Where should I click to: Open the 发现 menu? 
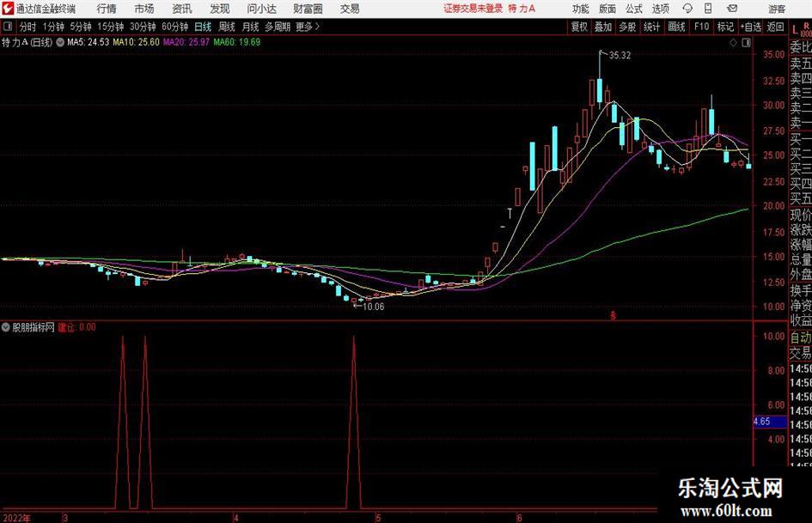(x=220, y=9)
